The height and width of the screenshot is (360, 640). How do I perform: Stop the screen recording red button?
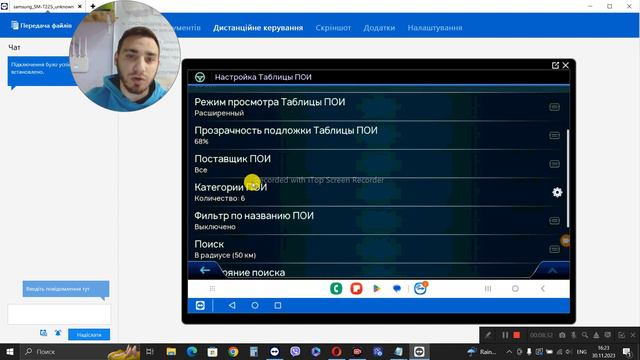point(517,335)
